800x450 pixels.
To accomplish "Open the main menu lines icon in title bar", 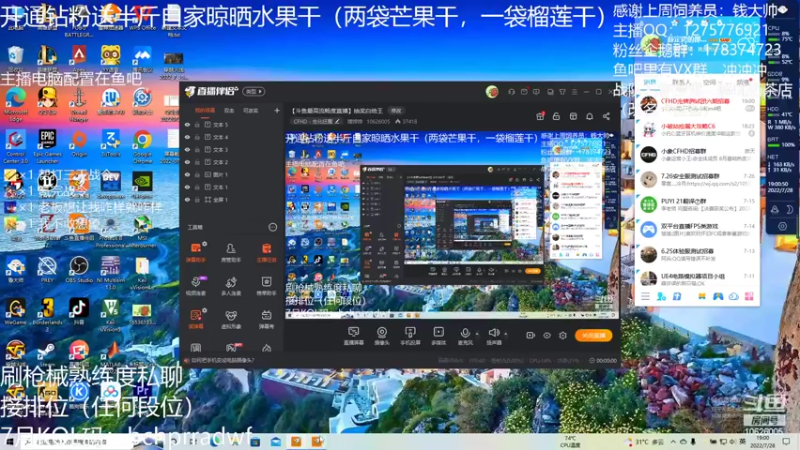I will [574, 92].
